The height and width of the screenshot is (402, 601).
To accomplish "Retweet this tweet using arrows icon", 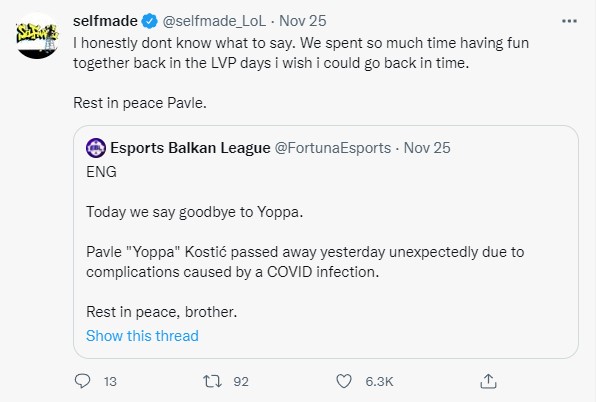I will pyautogui.click(x=212, y=381).
